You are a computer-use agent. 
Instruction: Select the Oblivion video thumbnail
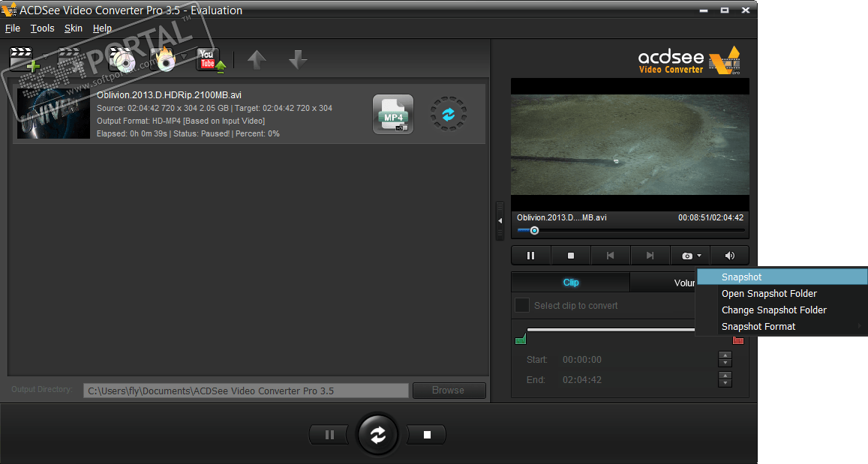(53, 113)
